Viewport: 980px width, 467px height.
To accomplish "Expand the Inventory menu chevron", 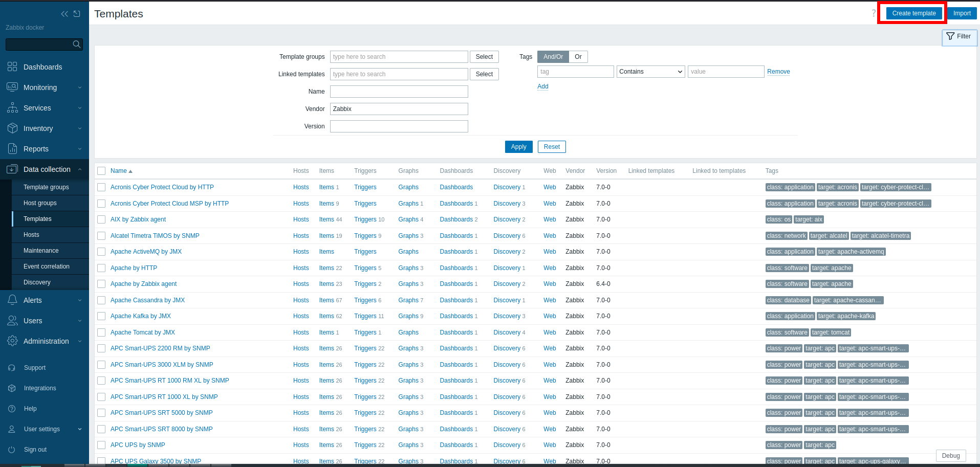I will coord(80,128).
